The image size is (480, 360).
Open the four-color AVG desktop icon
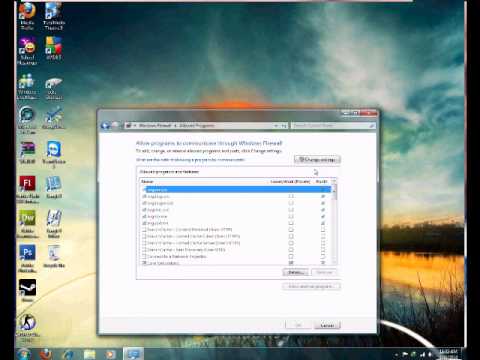tap(53, 49)
